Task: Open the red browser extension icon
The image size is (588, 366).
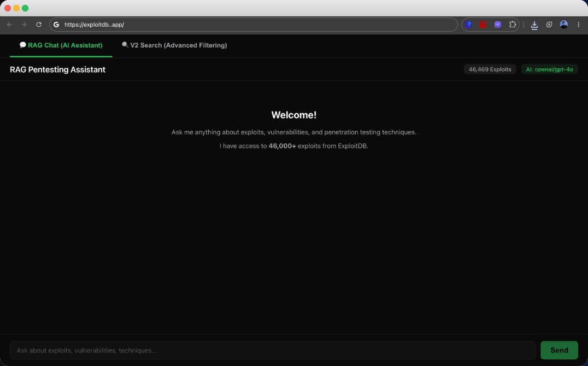Action: pyautogui.click(x=483, y=25)
